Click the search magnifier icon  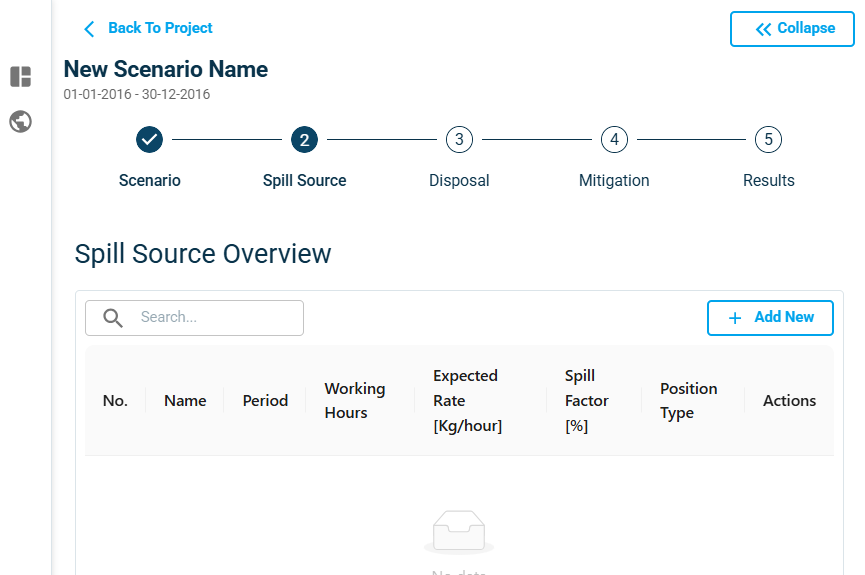click(x=113, y=318)
